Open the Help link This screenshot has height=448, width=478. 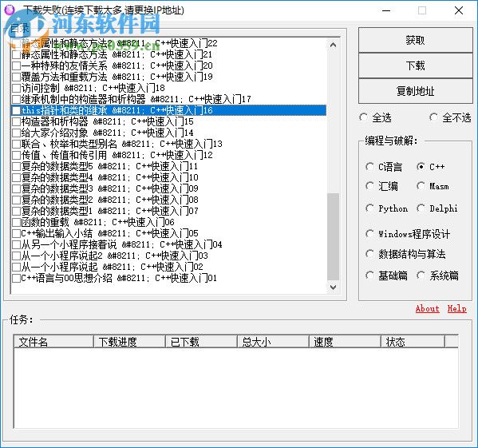pyautogui.click(x=456, y=308)
